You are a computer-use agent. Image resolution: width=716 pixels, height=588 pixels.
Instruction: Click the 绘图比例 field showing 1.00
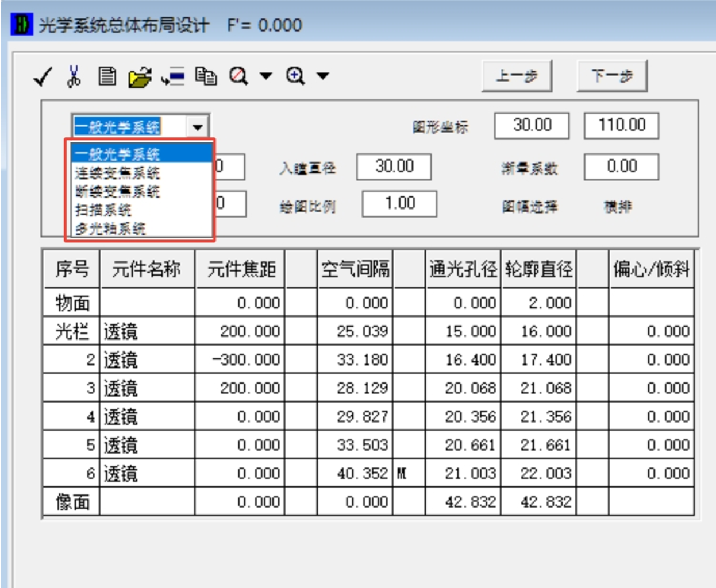(399, 203)
